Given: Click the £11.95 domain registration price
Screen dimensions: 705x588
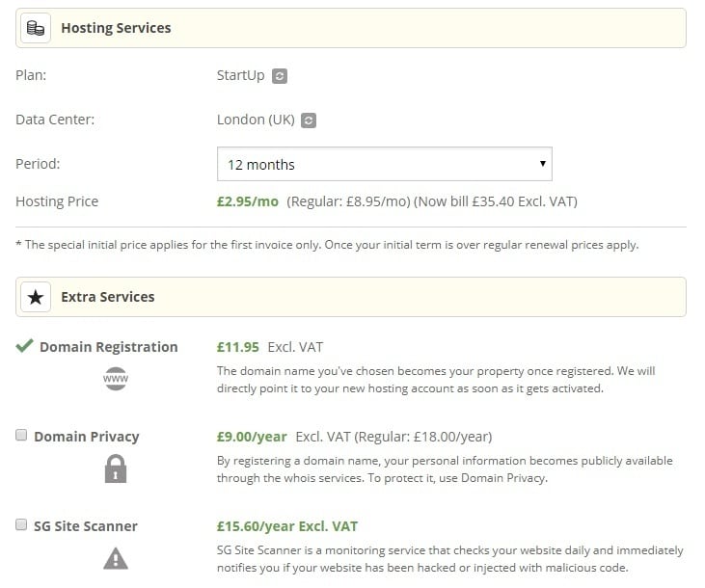Looking at the screenshot, I should [x=238, y=347].
